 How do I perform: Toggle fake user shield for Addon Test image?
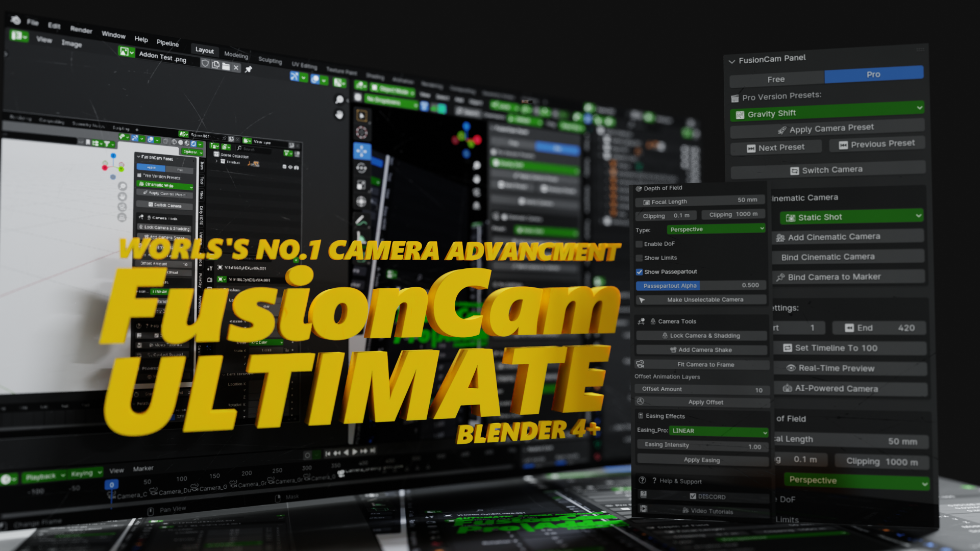pyautogui.click(x=205, y=63)
